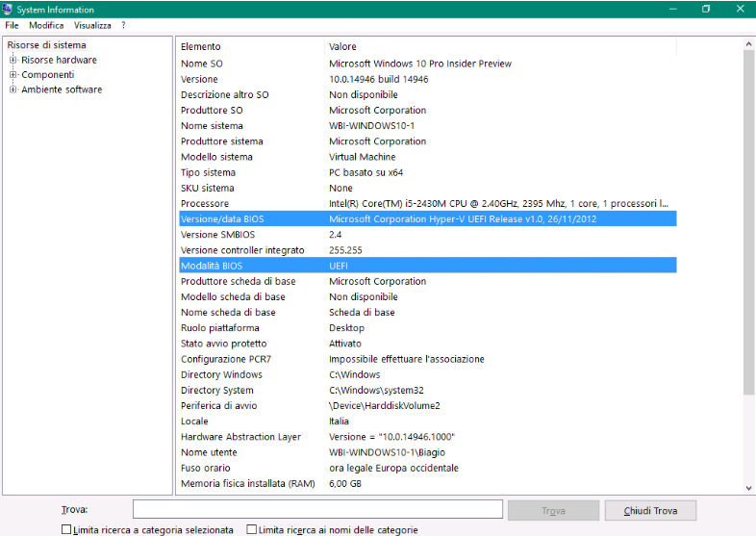
Task: Click the System Information title bar icon
Action: (7, 9)
